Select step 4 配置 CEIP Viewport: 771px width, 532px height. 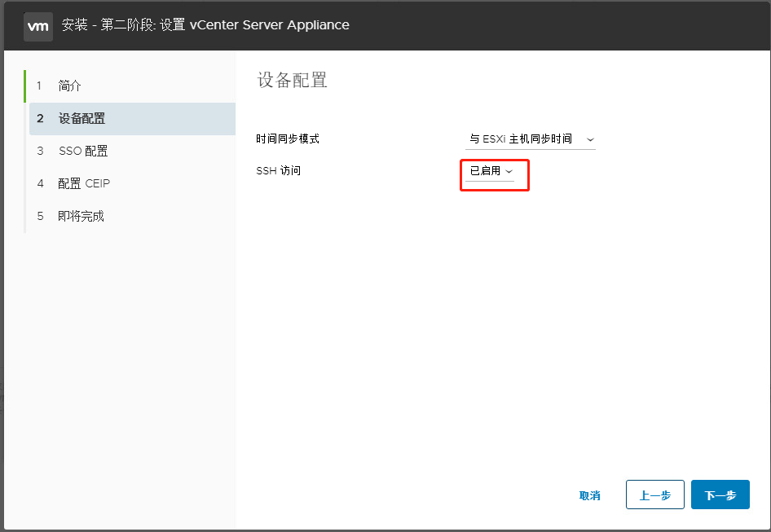(x=132, y=183)
